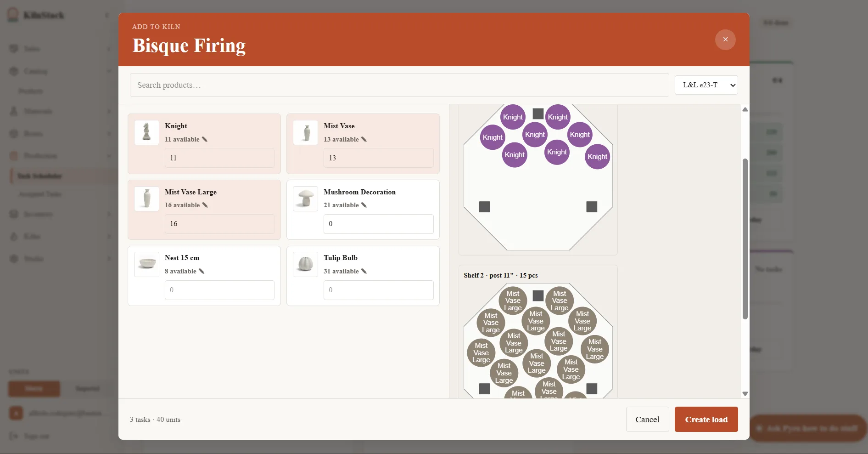Select the Nest 15 cm bowl thumbnail
Viewport: 868px width, 454px height.
146,264
